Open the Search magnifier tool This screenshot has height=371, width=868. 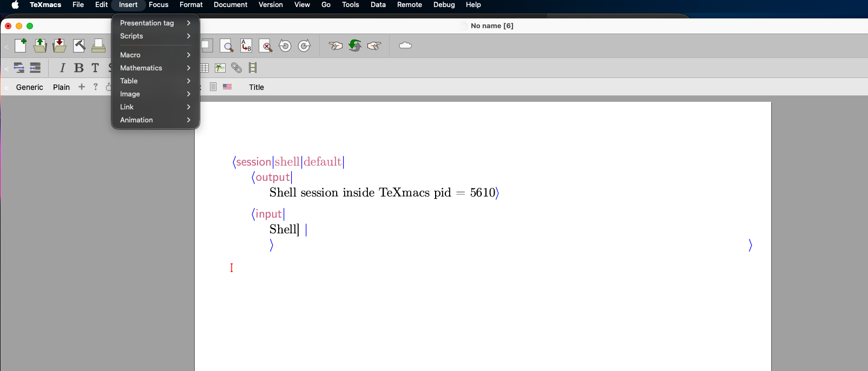227,46
